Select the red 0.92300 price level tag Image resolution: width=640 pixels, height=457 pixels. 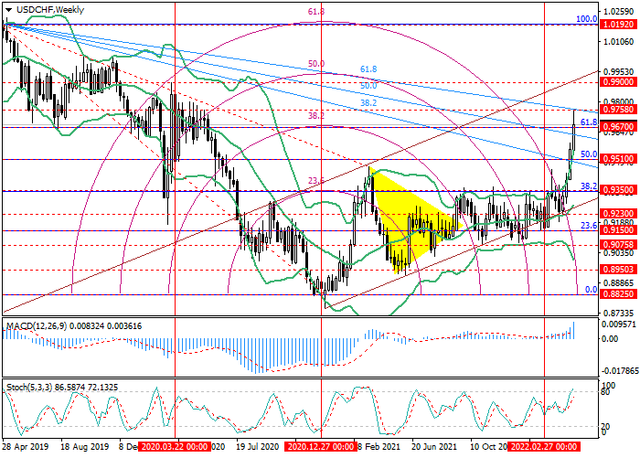pyautogui.click(x=618, y=214)
